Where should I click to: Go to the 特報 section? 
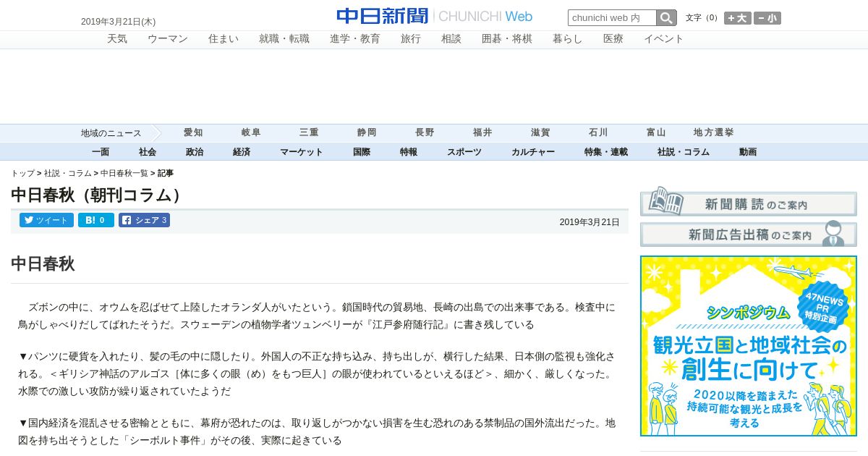(409, 152)
